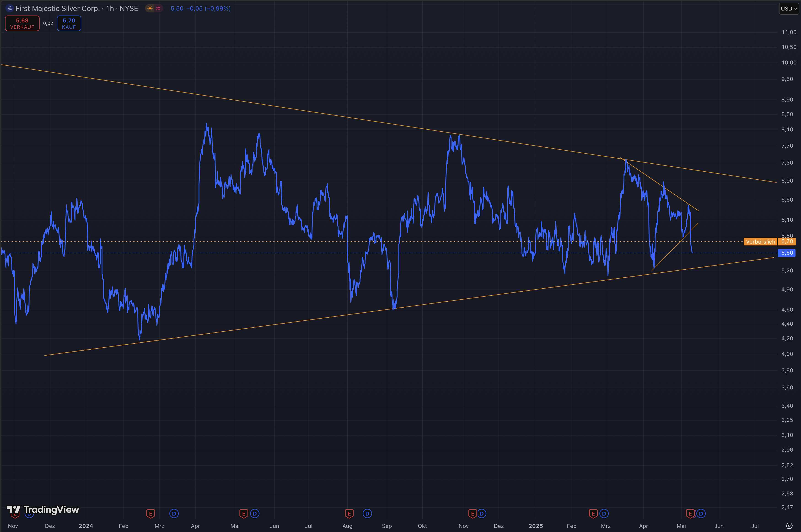The image size is (801, 532).
Task: Click the 2025 label on the time axis
Action: point(535,526)
